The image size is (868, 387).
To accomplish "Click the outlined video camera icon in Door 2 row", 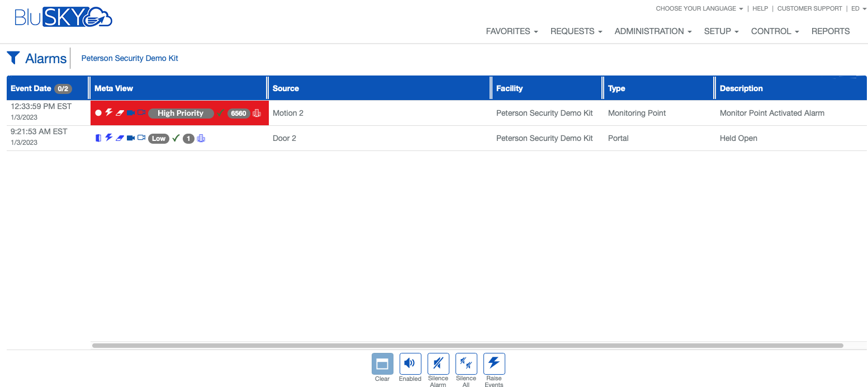I will pyautogui.click(x=141, y=138).
